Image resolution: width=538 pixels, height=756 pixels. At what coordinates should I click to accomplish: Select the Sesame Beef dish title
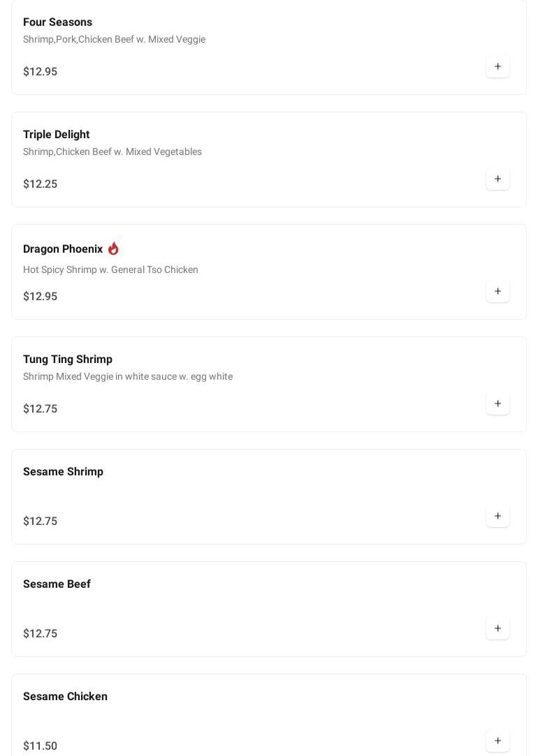(x=57, y=584)
